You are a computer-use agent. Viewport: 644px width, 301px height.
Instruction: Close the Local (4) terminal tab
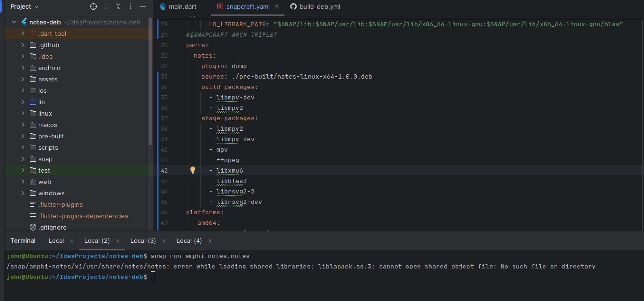210,241
